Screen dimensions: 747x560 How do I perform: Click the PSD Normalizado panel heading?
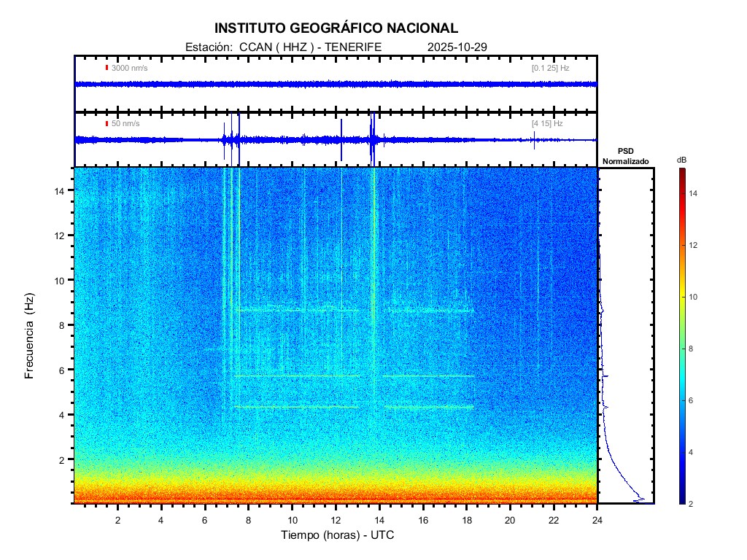pos(625,155)
